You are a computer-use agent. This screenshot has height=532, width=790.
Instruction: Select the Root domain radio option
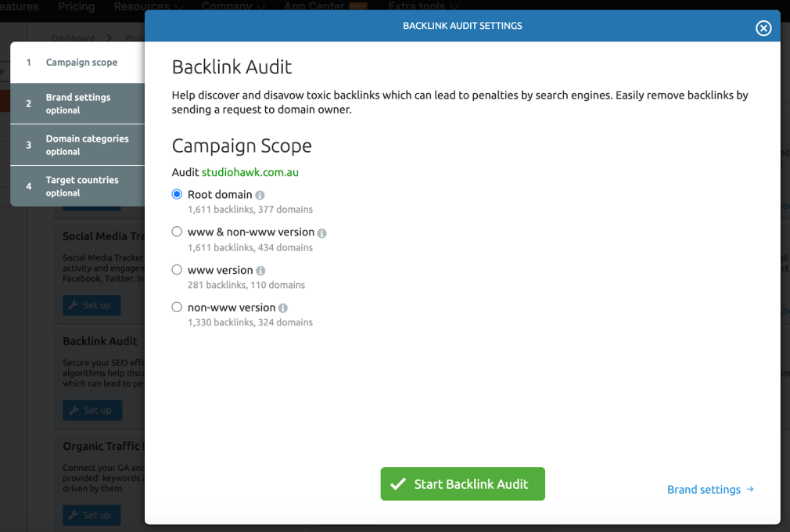click(x=177, y=194)
